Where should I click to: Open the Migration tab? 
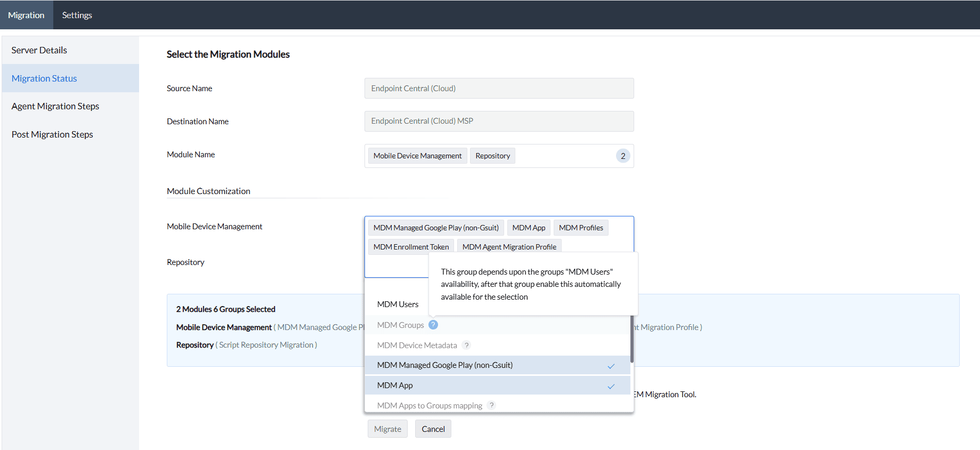pos(26,15)
